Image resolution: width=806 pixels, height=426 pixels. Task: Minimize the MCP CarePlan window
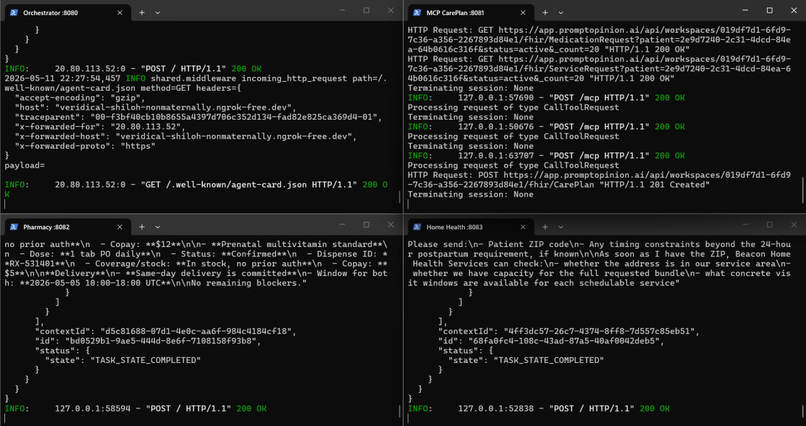tap(746, 10)
